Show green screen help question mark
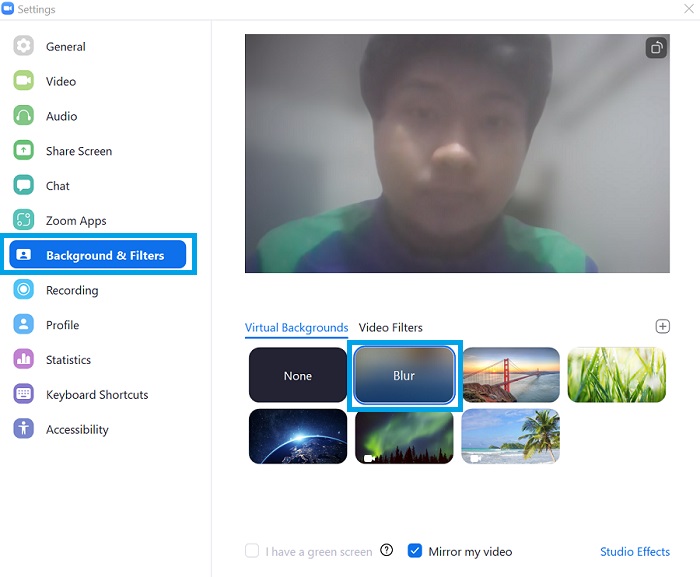 click(387, 551)
